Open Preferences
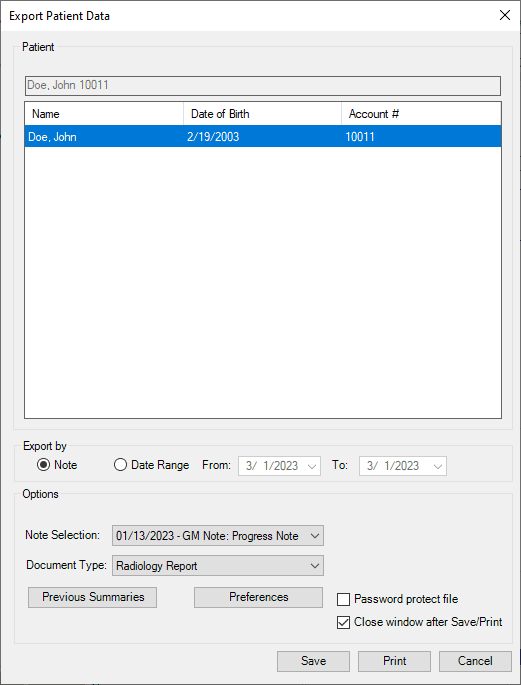 tap(259, 597)
